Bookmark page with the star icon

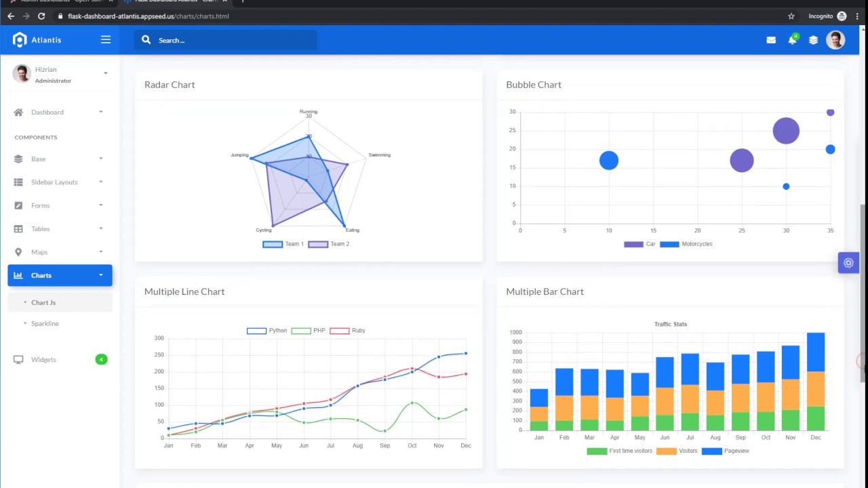click(791, 16)
